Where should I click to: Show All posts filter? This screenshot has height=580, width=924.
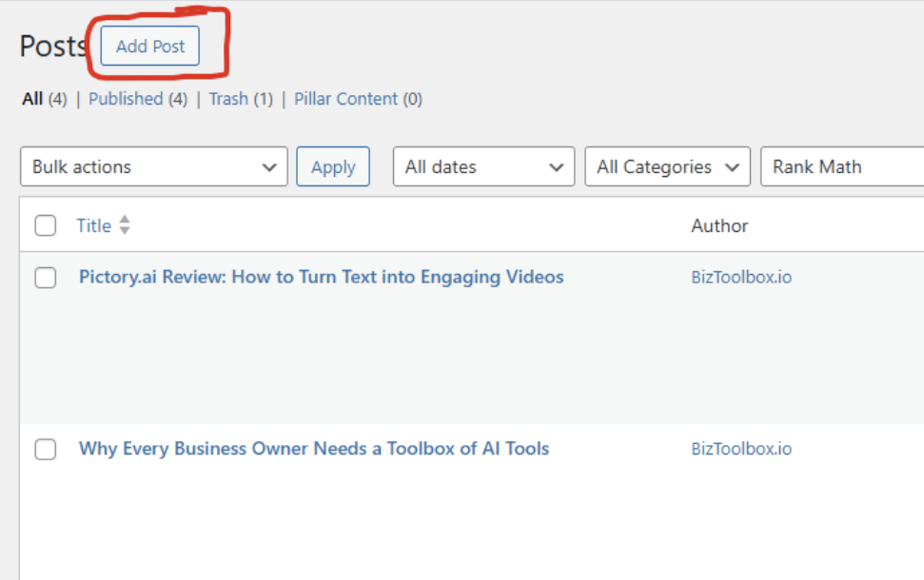(32, 99)
